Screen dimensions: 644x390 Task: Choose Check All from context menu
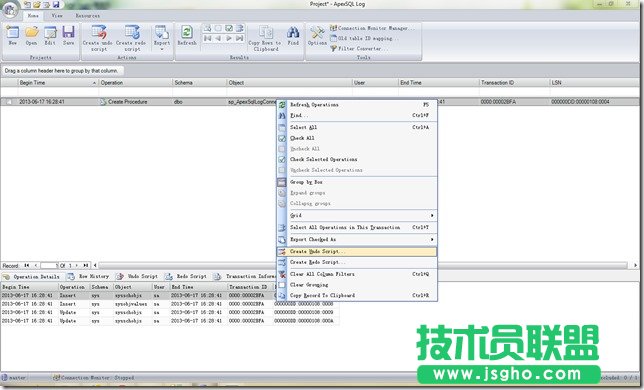[357, 138]
